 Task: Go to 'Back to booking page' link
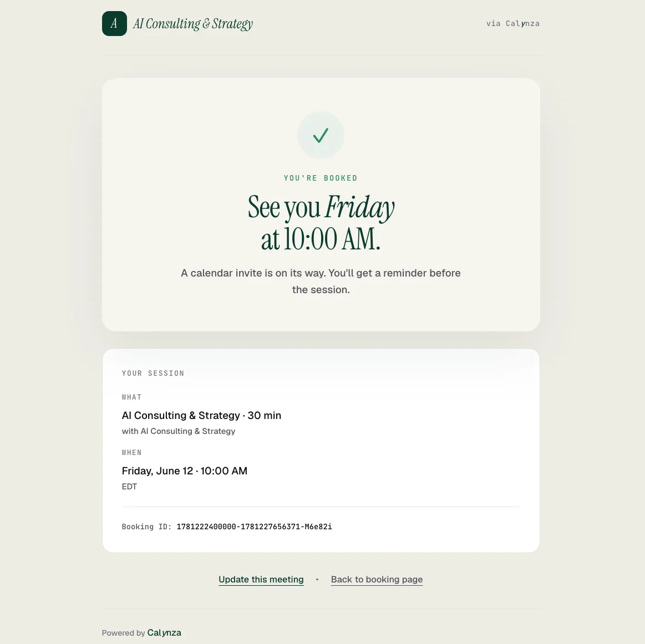[x=377, y=580]
